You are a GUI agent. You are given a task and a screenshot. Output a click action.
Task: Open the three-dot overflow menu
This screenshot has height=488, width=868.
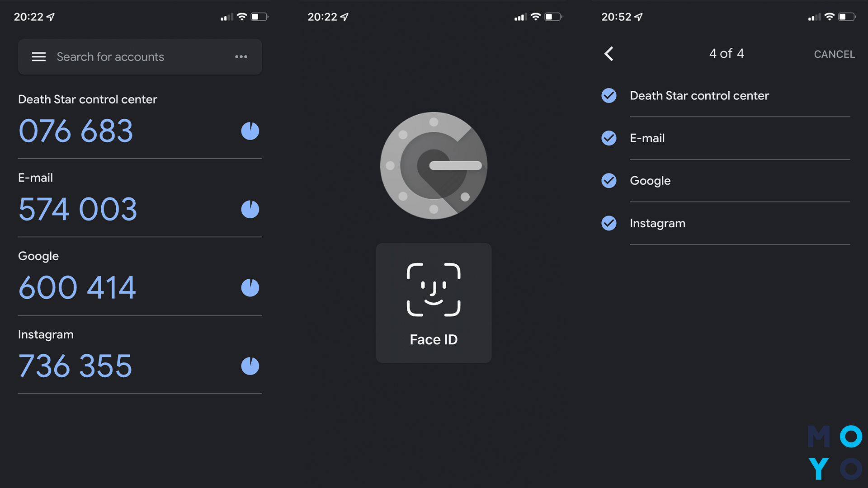tap(241, 56)
